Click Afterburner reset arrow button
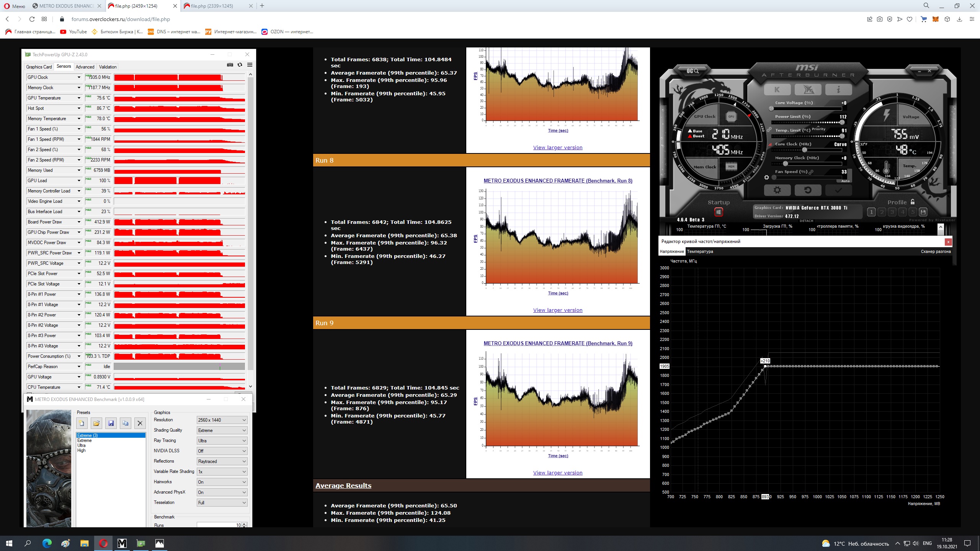The height and width of the screenshot is (551, 980). point(808,190)
